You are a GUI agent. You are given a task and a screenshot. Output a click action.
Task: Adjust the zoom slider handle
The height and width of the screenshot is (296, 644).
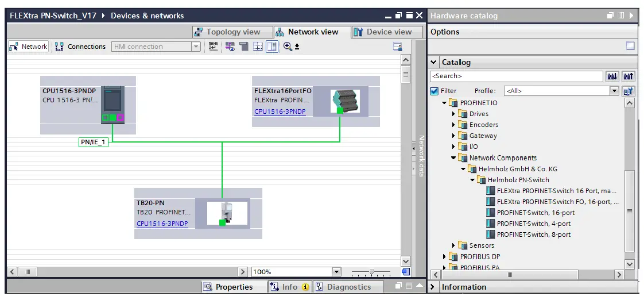pos(371,272)
